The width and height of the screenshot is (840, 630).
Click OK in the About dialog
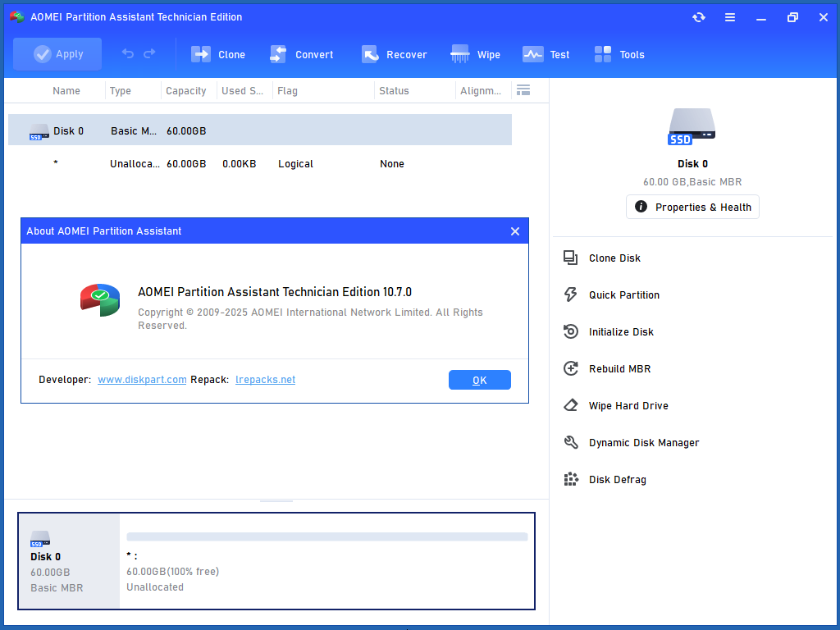click(480, 380)
